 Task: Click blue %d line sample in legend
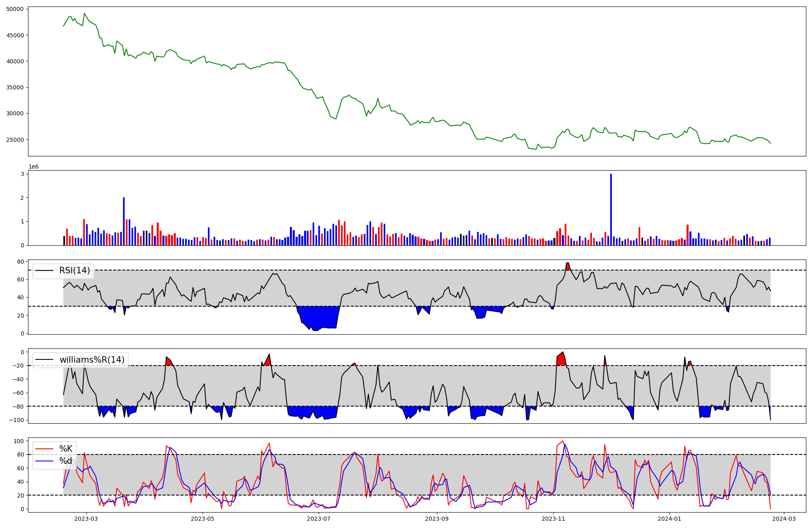(x=44, y=461)
